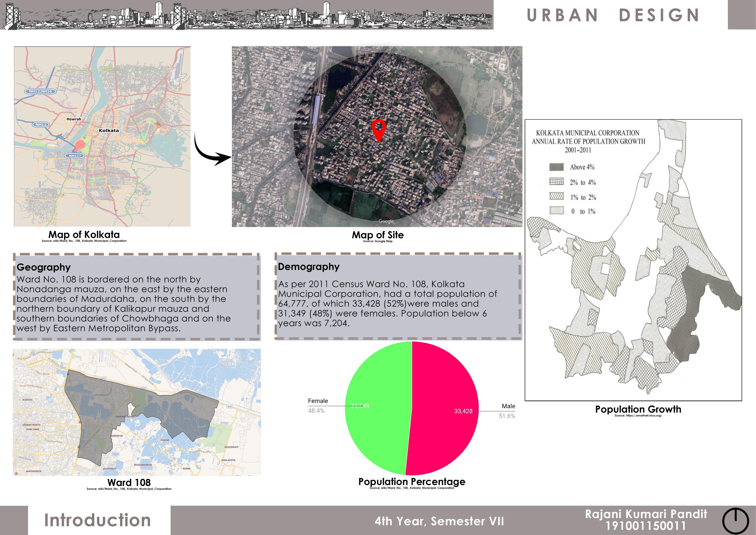Click the Geography heading
The width and height of the screenshot is (756, 535).
(43, 267)
